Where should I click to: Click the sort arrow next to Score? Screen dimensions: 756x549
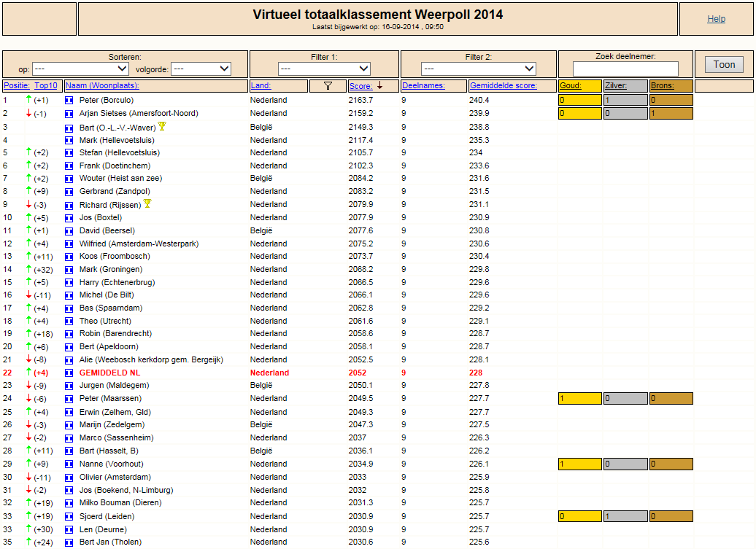[380, 85]
